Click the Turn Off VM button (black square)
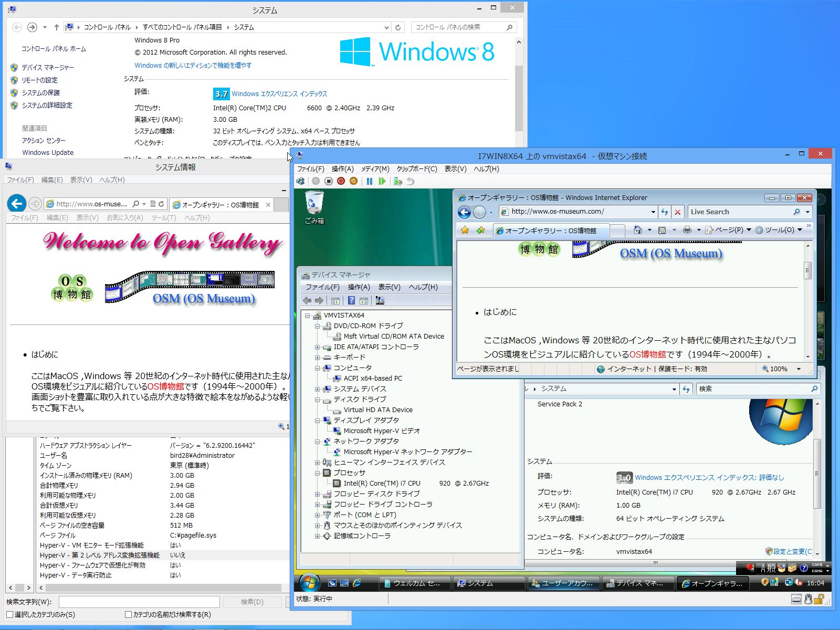The image size is (840, 630). (x=328, y=181)
